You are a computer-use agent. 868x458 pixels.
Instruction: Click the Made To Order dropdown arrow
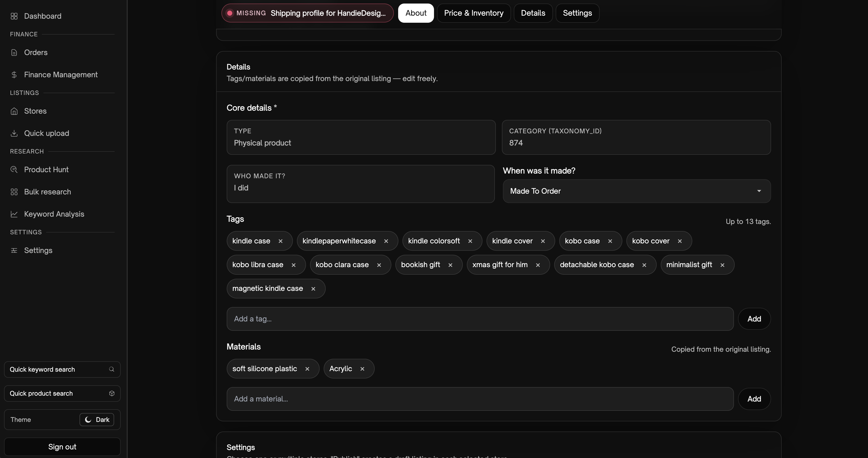pos(759,191)
